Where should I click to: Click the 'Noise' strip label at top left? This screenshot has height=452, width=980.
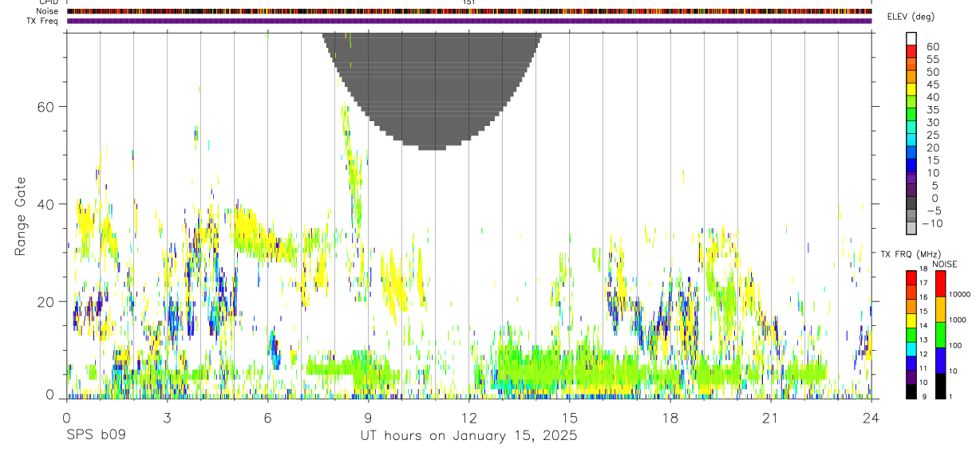click(x=49, y=11)
